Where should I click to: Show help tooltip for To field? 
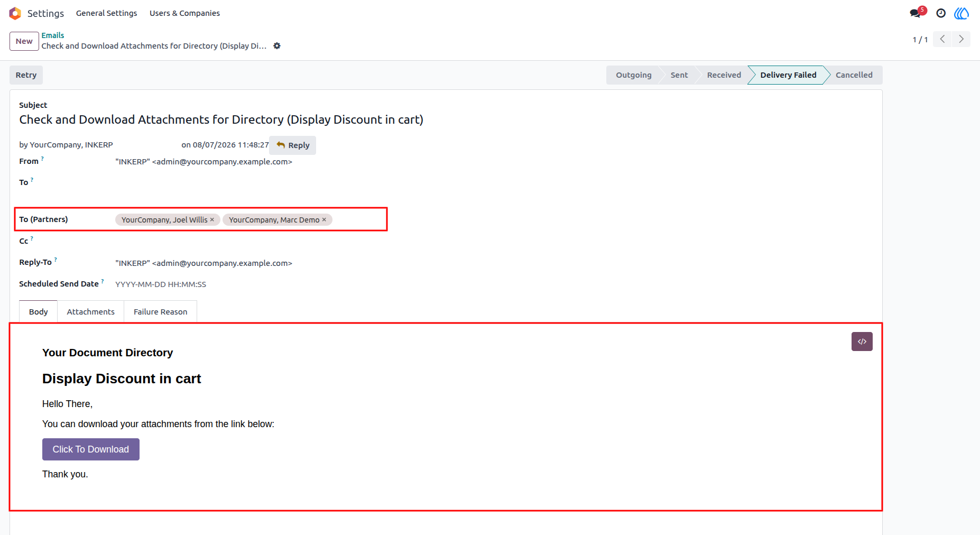(32, 180)
